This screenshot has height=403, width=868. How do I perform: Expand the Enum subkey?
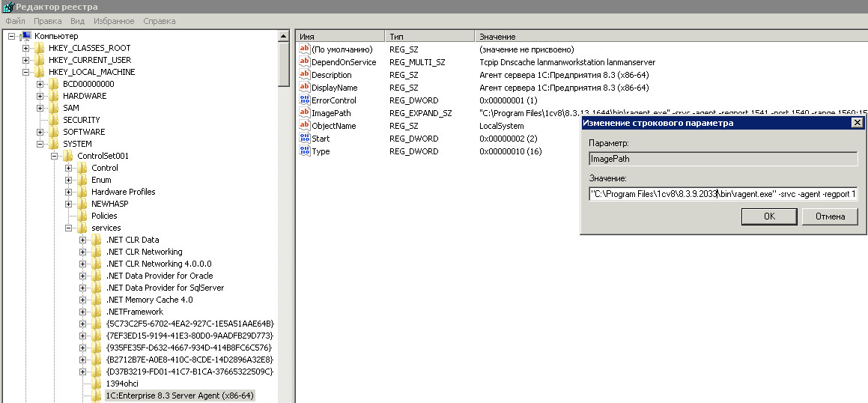click(68, 180)
